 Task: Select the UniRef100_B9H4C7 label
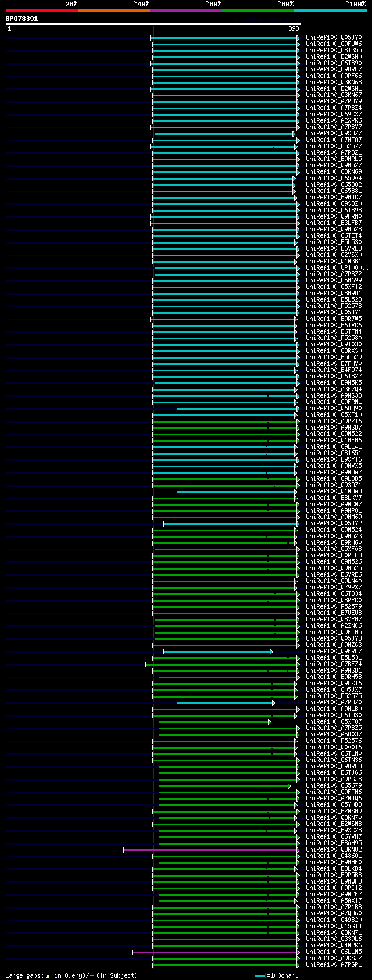334,198
